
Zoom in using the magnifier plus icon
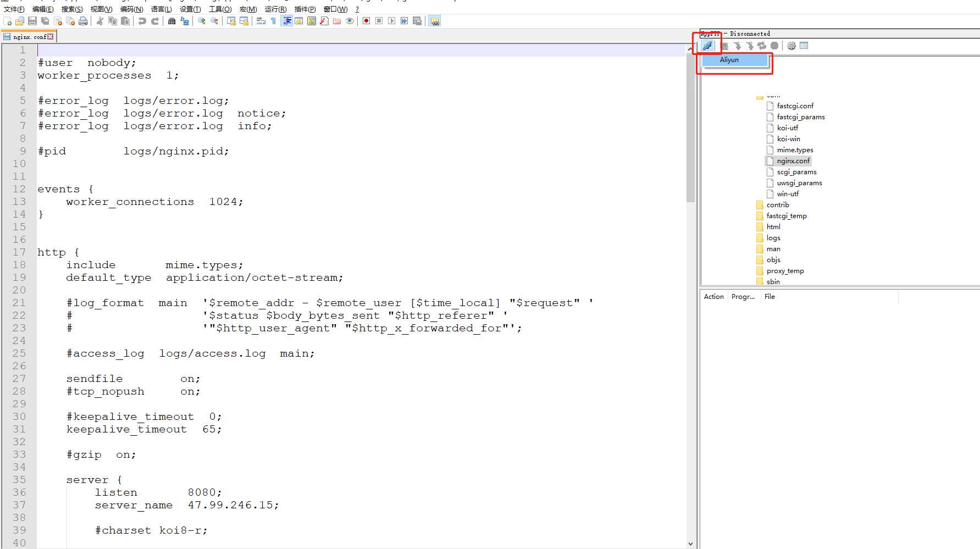click(202, 21)
